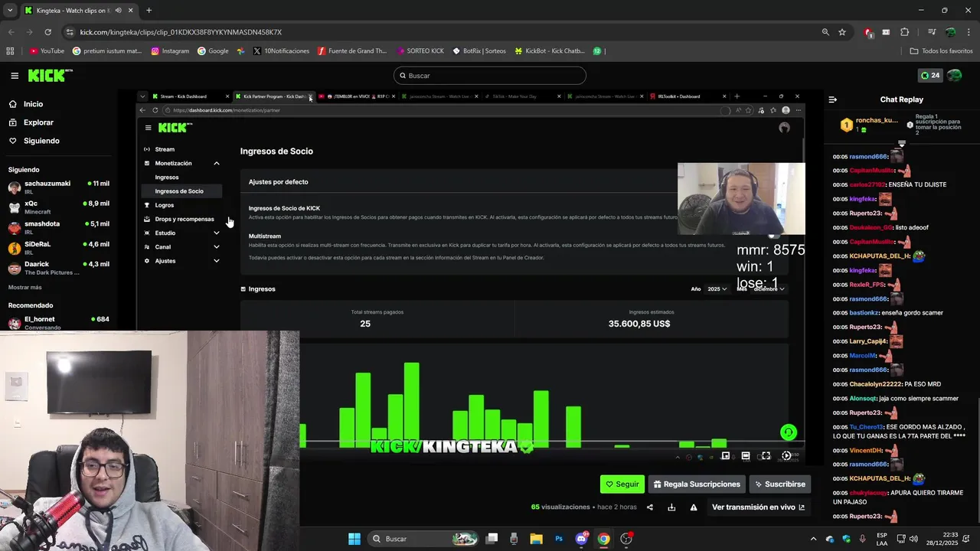Go back in browser history
This screenshot has height=551, width=980.
tap(11, 32)
